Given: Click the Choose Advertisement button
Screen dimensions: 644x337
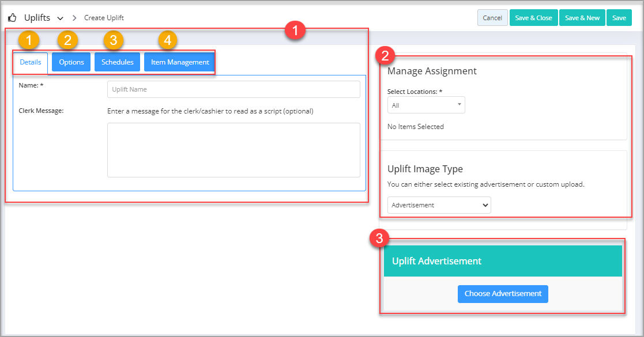Looking at the screenshot, I should 503,294.
